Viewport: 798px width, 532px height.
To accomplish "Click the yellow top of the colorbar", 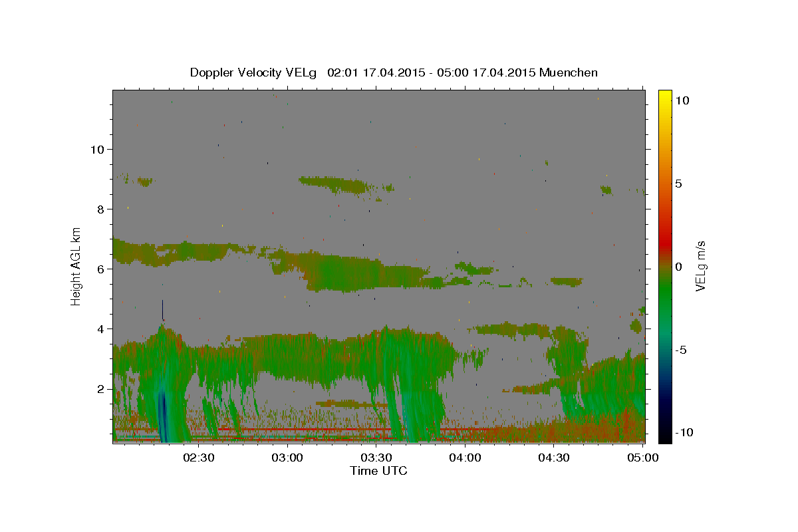I will coord(665,94).
